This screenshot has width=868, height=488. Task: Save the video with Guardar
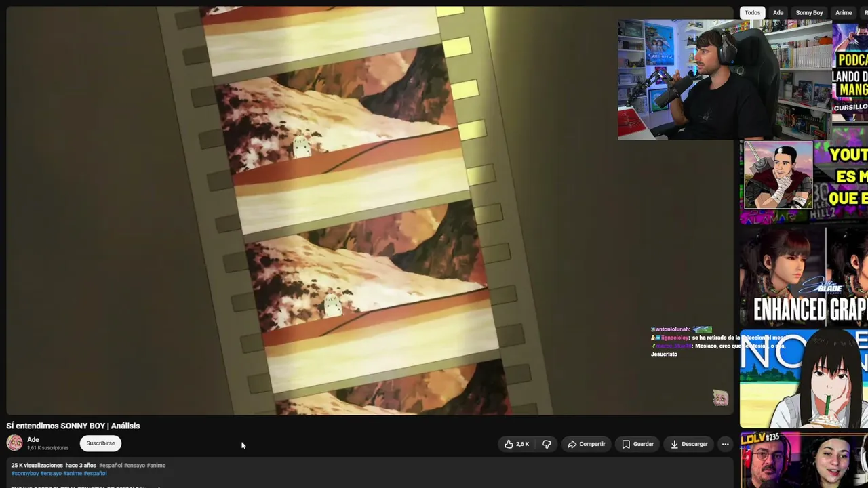coord(637,444)
